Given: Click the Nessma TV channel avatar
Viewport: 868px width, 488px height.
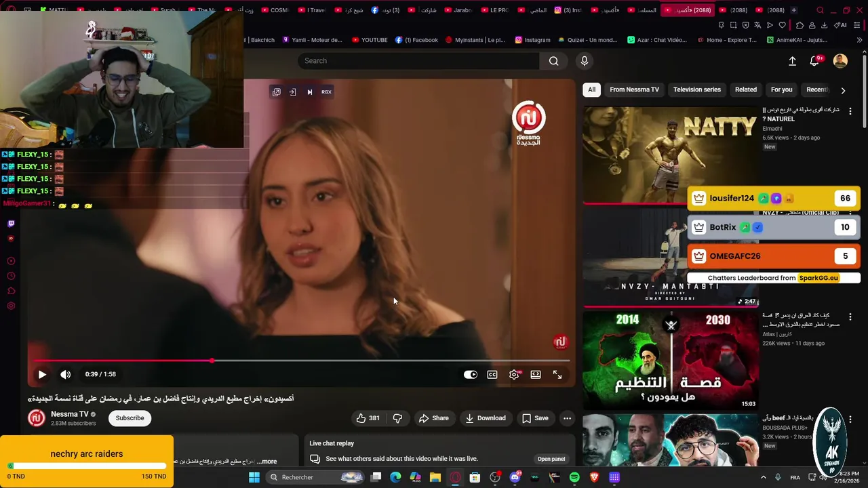Looking at the screenshot, I should point(37,418).
